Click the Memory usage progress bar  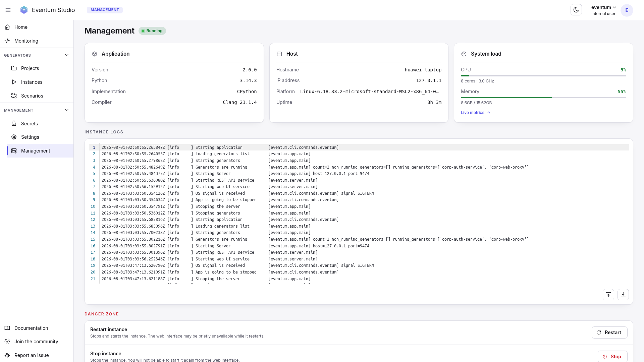click(543, 98)
